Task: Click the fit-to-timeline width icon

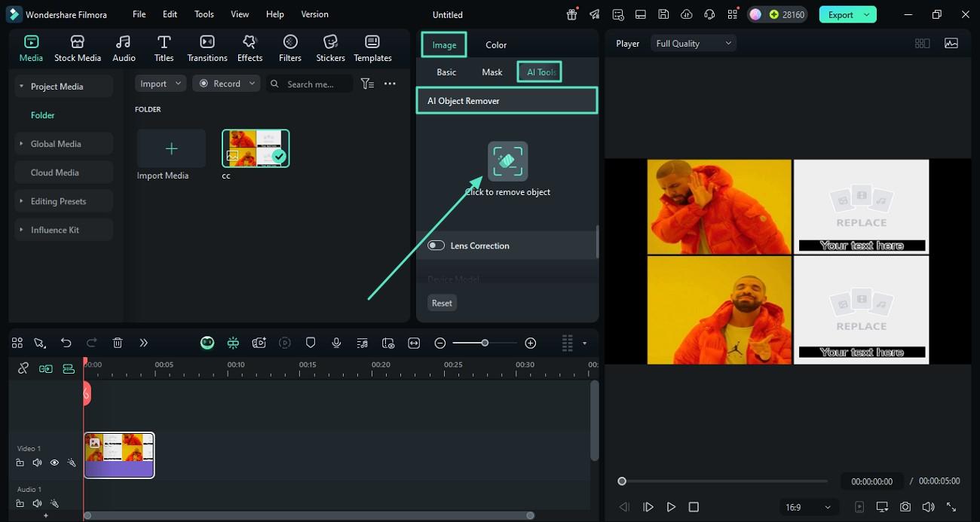Action: click(x=414, y=343)
